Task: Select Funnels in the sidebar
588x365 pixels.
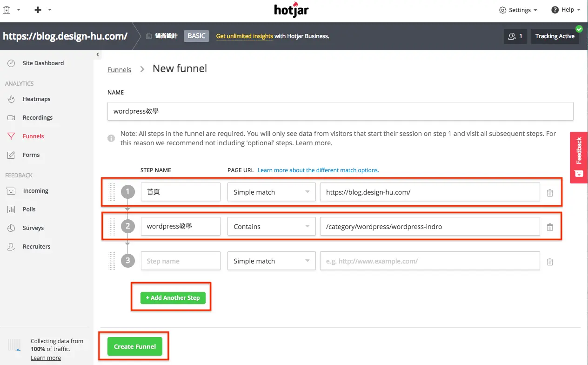Action: 33,136
